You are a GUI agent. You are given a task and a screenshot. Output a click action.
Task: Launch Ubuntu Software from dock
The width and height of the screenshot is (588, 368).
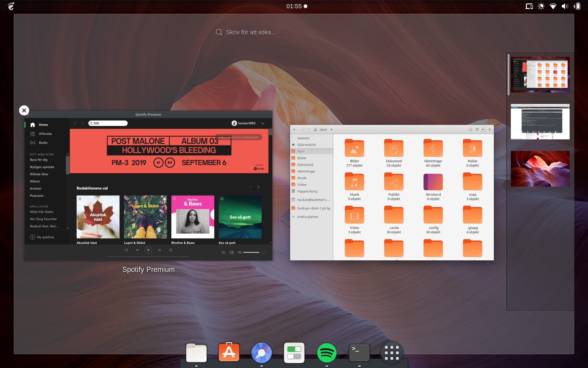229,352
